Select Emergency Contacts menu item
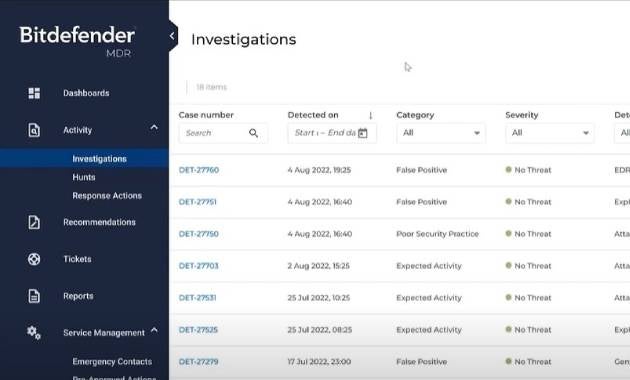This screenshot has height=380, width=630. pyautogui.click(x=112, y=362)
